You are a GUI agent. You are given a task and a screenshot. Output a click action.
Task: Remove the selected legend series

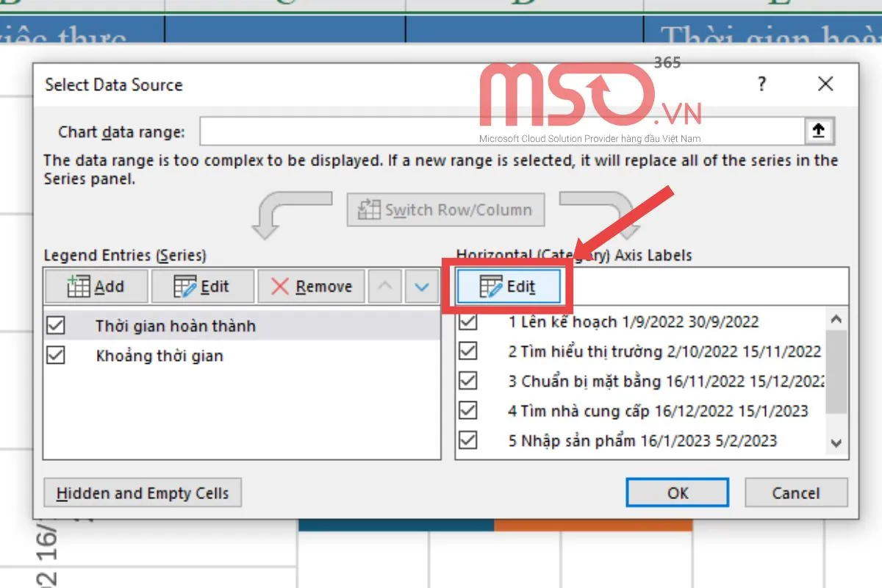coord(311,287)
